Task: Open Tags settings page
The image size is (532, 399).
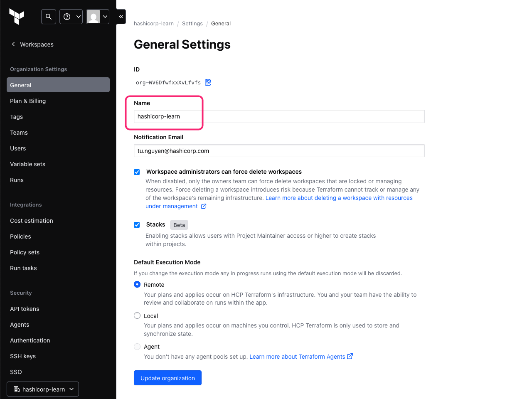Action: click(58, 117)
